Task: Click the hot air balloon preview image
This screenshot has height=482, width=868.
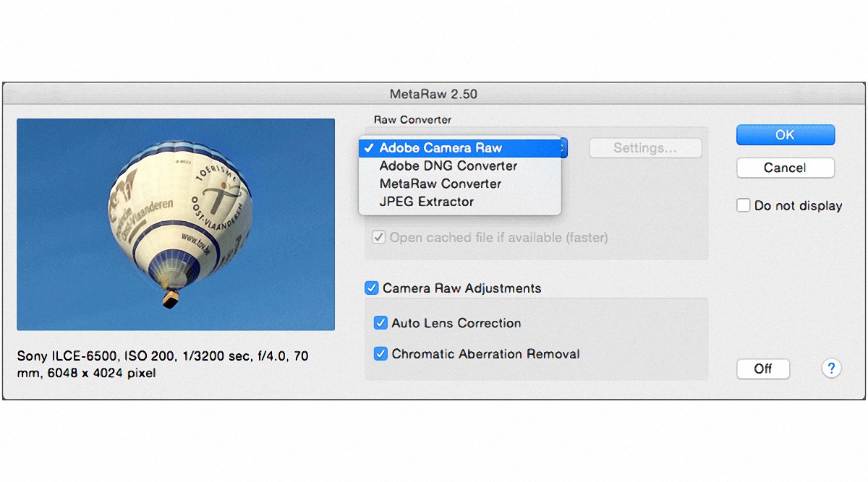Action: [176, 224]
